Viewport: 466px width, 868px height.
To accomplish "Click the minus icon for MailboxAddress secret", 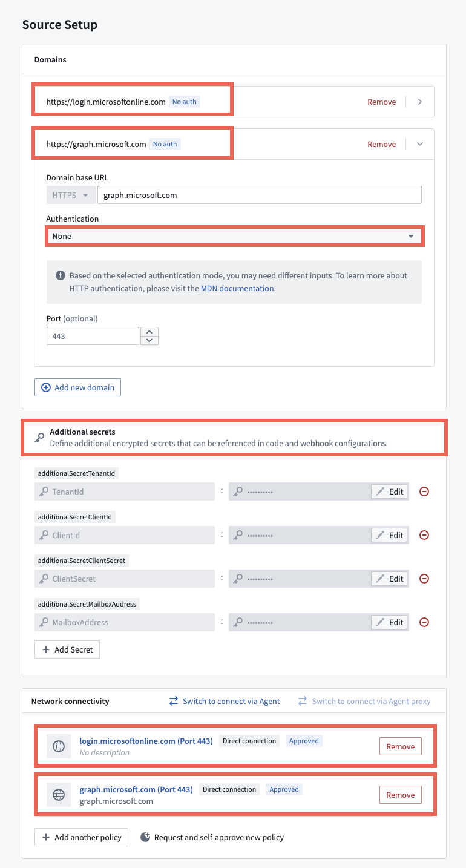I will [x=424, y=622].
